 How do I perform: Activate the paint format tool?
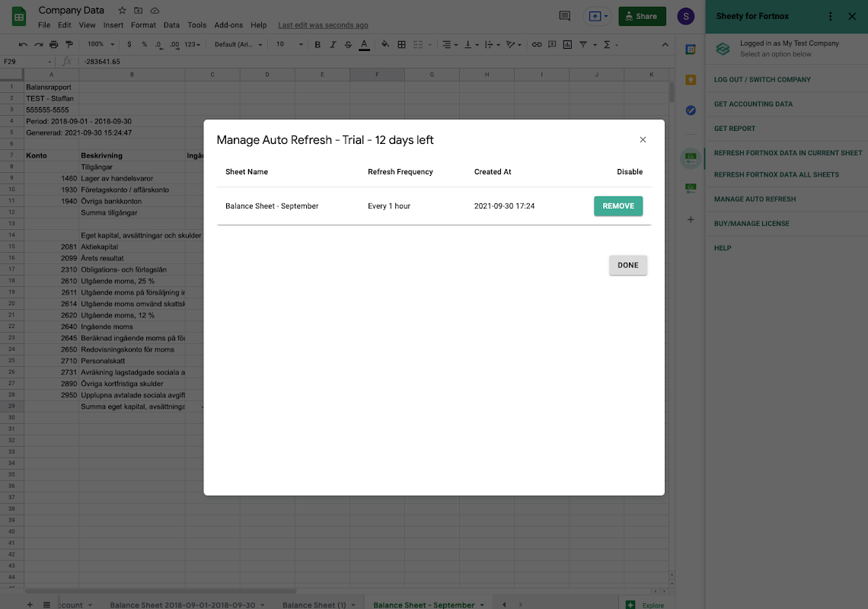tap(69, 44)
